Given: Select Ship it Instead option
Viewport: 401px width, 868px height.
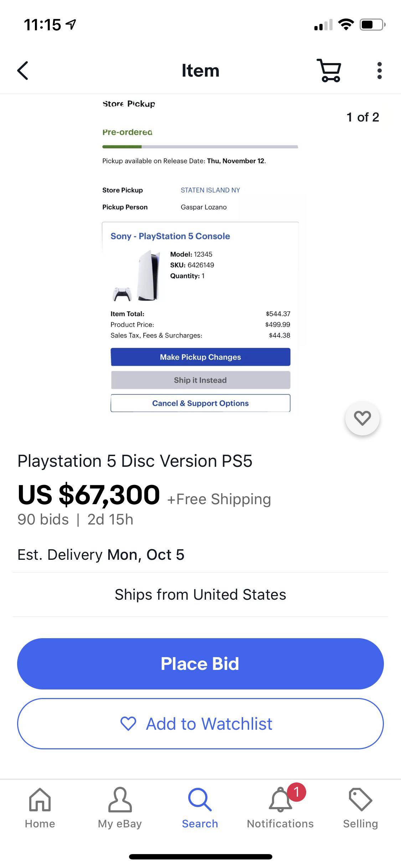Looking at the screenshot, I should point(200,380).
